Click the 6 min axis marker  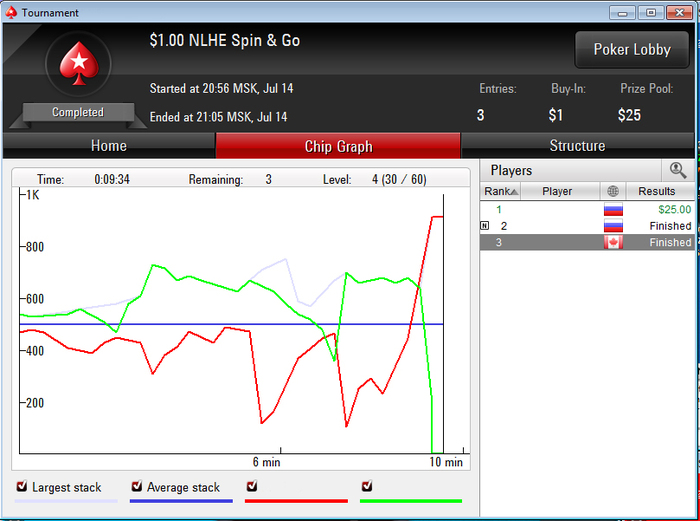[x=267, y=462]
